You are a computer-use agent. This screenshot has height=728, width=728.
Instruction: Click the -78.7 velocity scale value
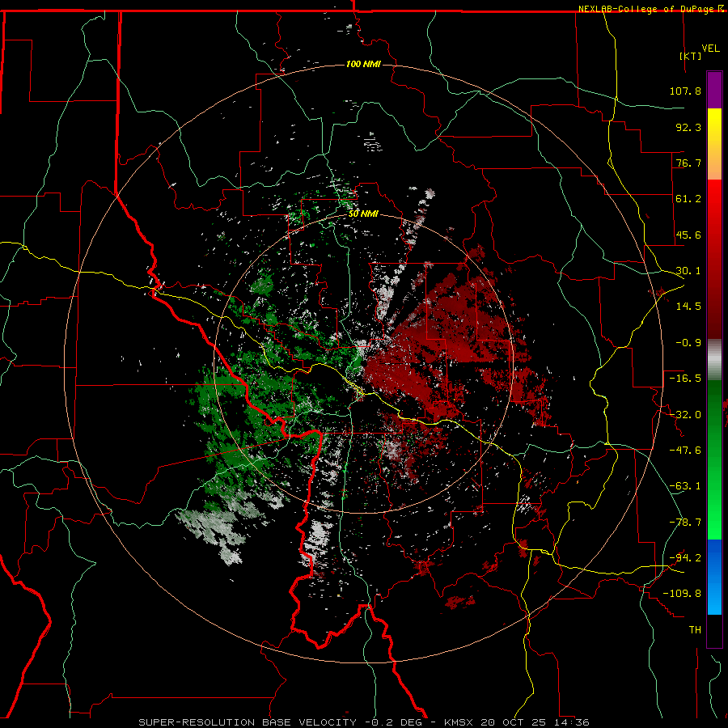685,523
